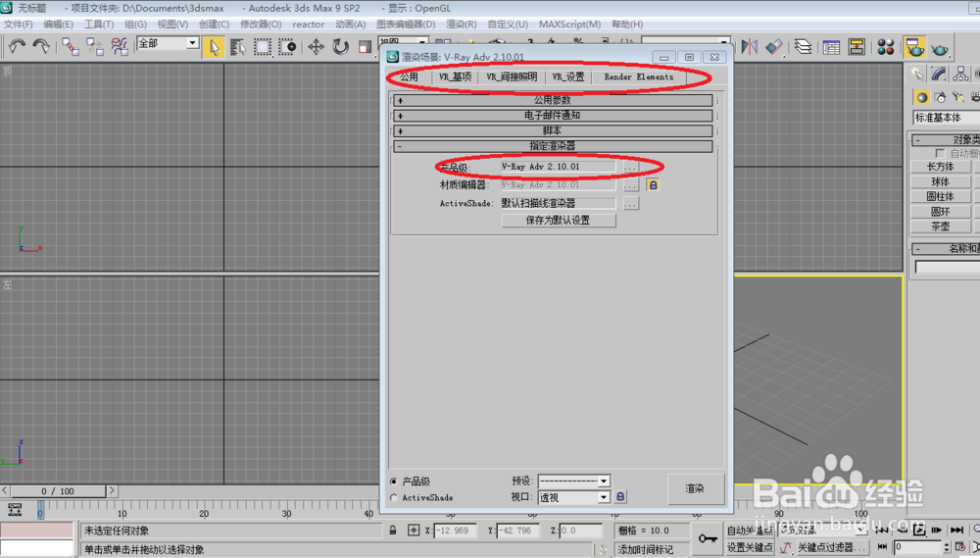The image size is (980, 558).
Task: Open the 文件(F) menu
Action: tap(18, 25)
